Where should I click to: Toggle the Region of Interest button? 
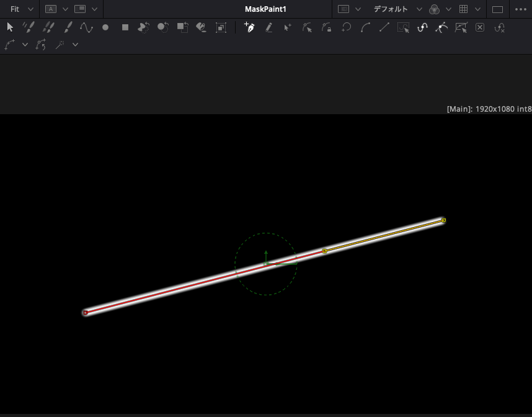[x=344, y=9]
